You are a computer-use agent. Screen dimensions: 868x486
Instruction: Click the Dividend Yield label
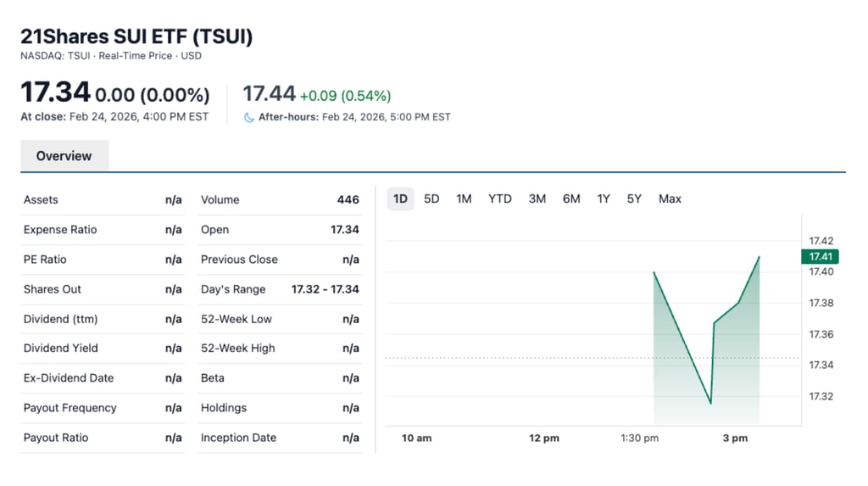tap(60, 348)
